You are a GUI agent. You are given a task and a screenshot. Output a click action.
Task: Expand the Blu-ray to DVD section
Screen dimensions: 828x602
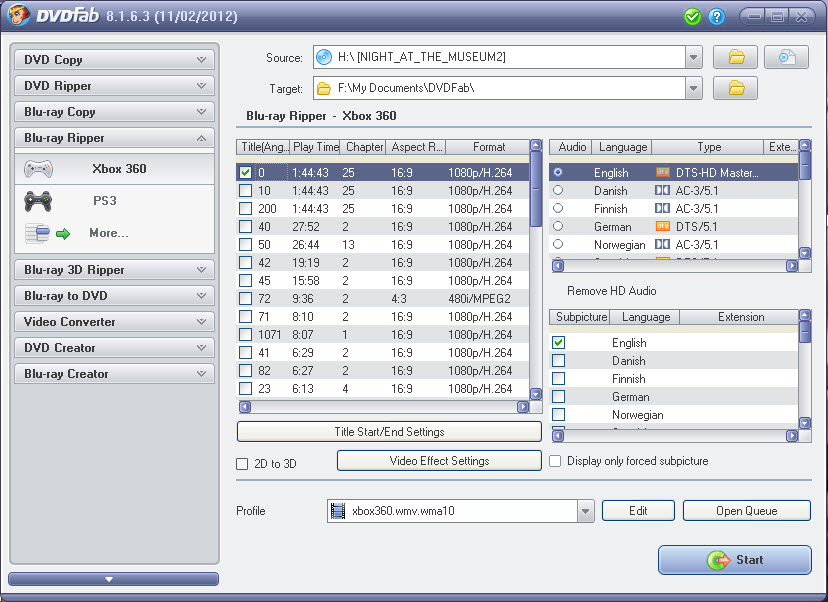point(114,296)
